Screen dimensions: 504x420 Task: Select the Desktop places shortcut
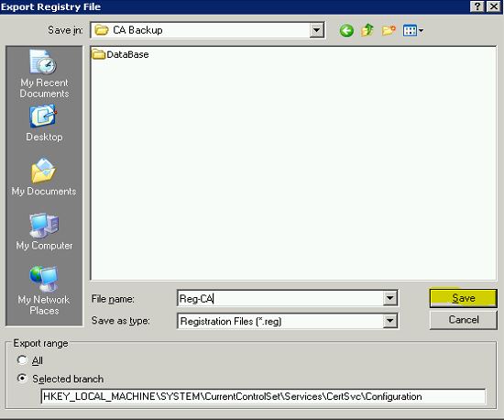click(44, 123)
